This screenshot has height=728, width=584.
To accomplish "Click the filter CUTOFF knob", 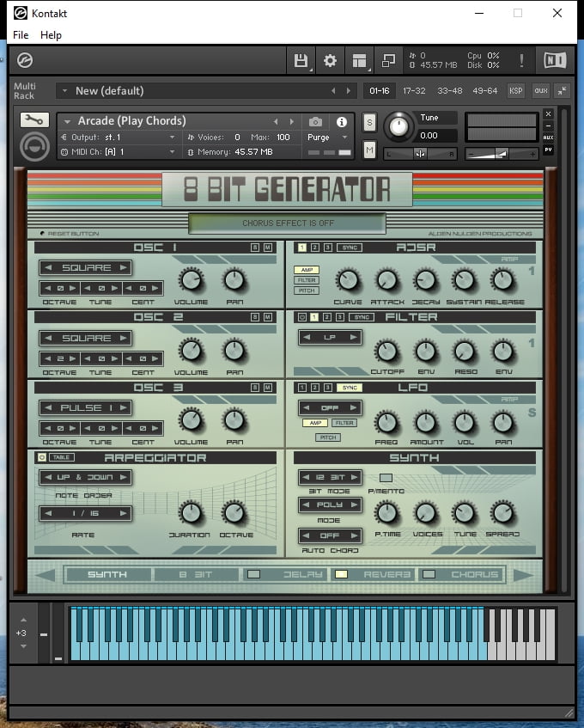I will (386, 352).
